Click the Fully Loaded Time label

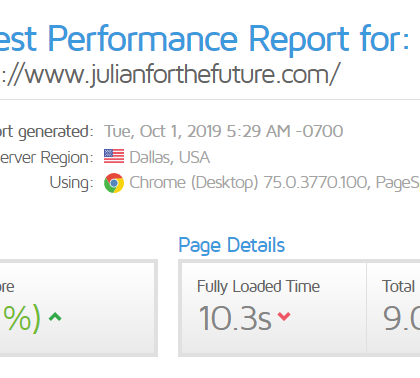258,287
